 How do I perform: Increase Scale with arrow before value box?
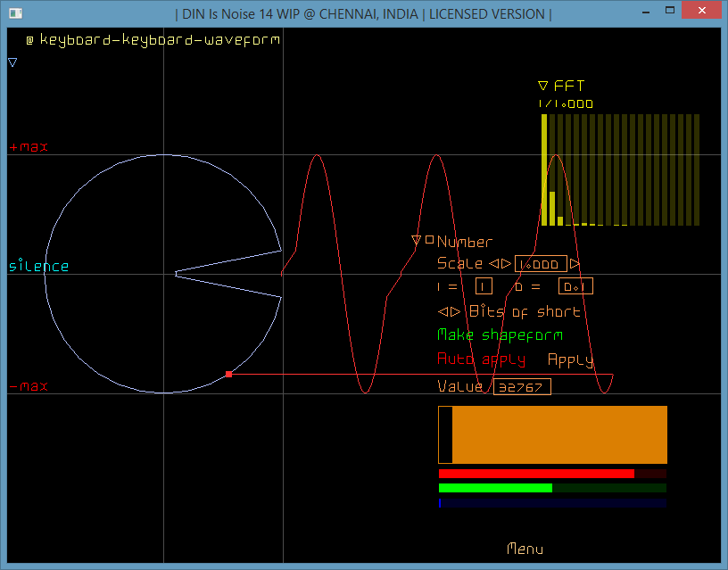point(506,264)
